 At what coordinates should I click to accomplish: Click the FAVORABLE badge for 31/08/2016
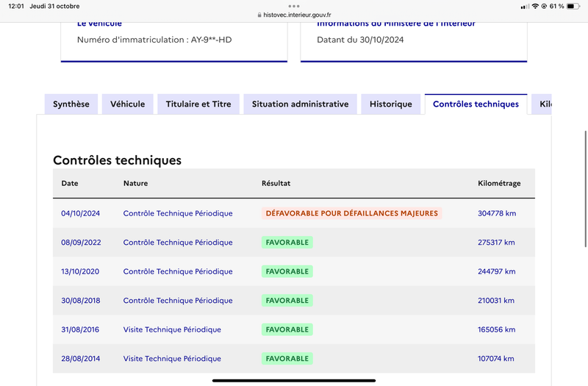(x=287, y=329)
